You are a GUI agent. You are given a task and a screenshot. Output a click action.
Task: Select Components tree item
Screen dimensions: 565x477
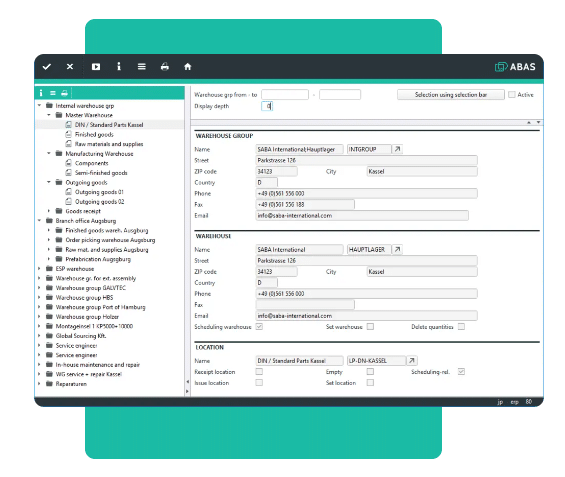[x=92, y=163]
